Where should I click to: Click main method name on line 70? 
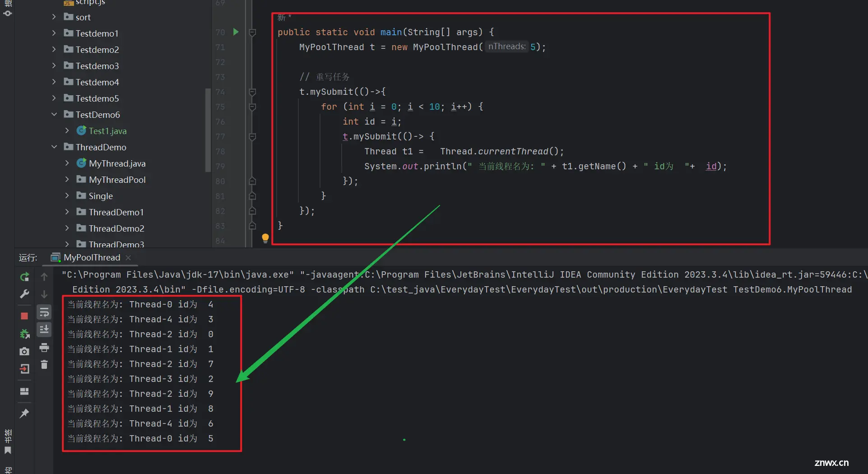[x=391, y=32]
